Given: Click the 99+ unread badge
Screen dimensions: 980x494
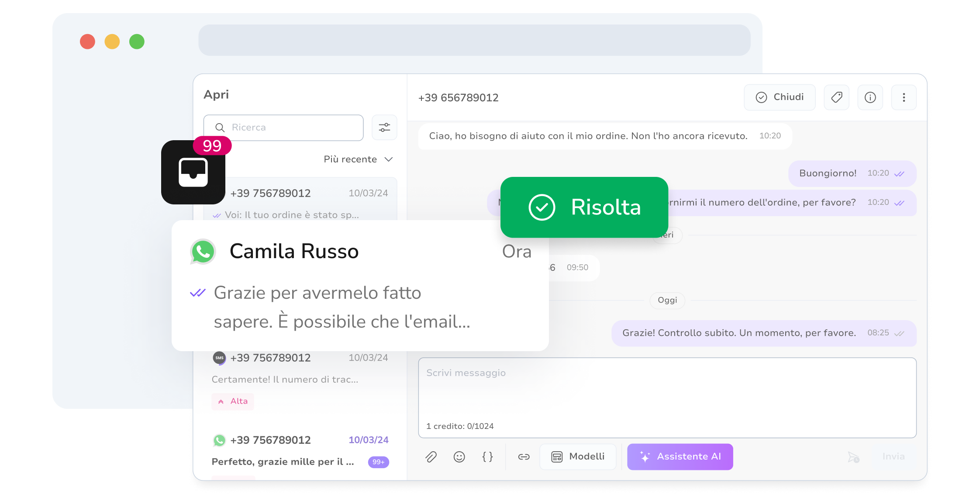Looking at the screenshot, I should tap(378, 462).
